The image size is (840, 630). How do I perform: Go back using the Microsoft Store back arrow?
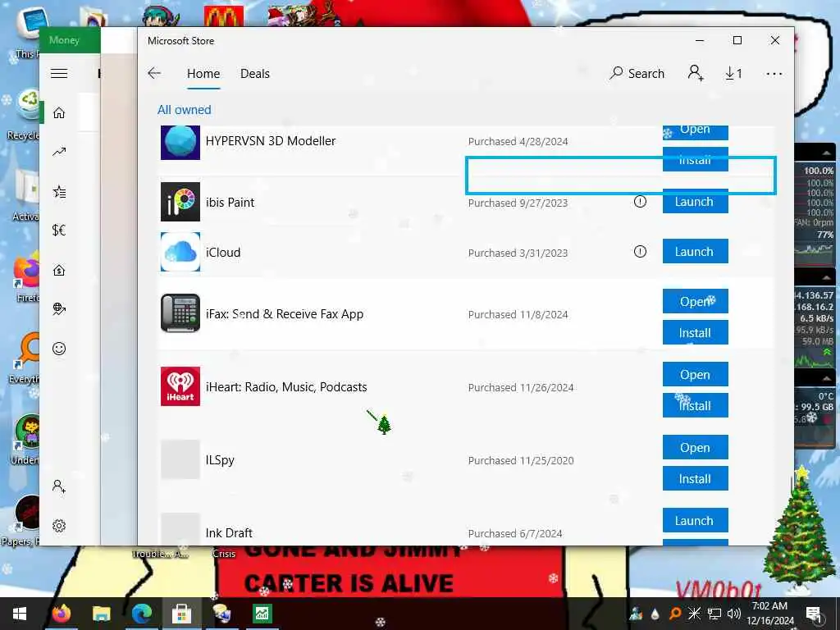pyautogui.click(x=154, y=73)
